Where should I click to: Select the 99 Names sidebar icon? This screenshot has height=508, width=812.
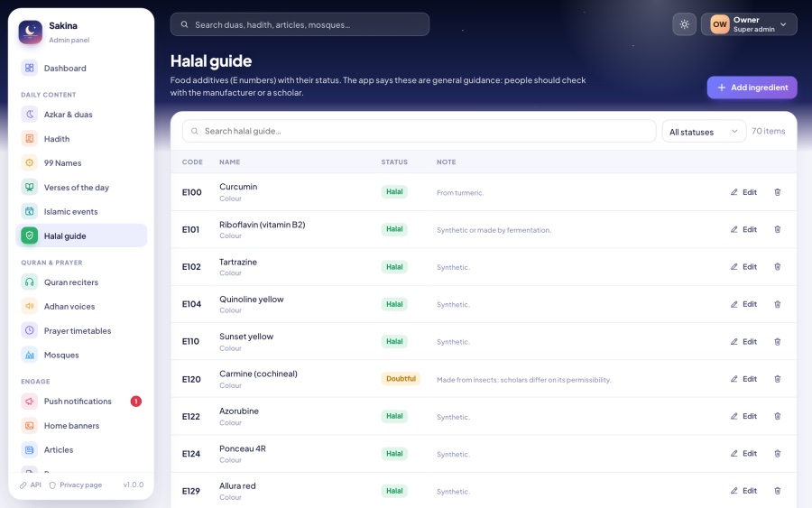pyautogui.click(x=30, y=163)
